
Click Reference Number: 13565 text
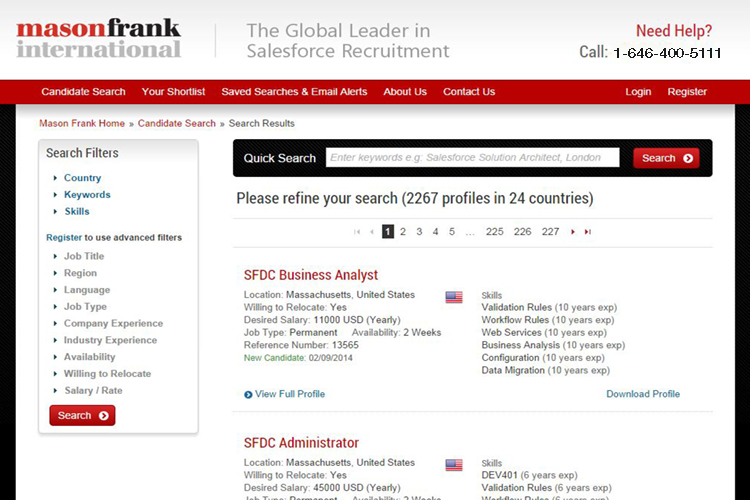(301, 345)
